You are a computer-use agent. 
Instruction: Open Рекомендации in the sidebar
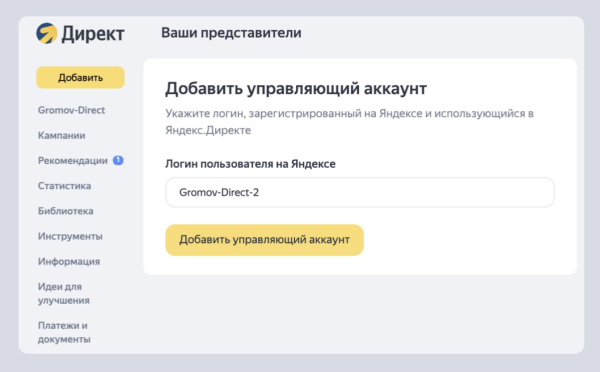73,161
